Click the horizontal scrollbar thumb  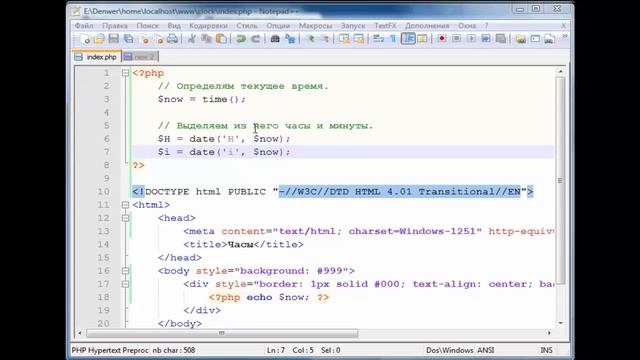(x=222, y=333)
